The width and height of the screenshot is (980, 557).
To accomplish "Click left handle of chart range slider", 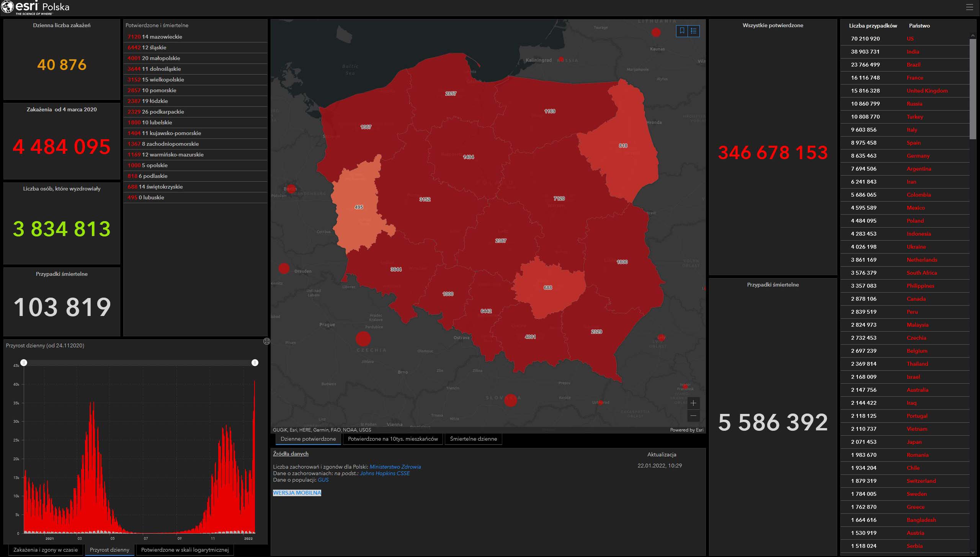I will (x=24, y=363).
